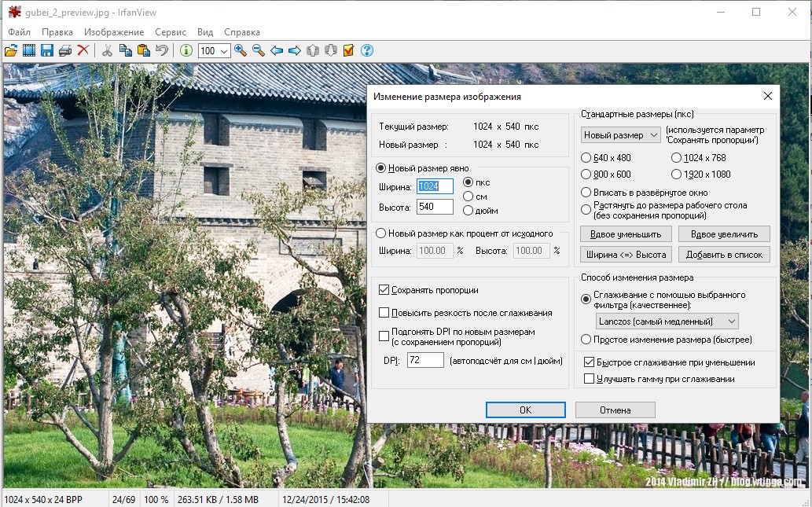Screen dimensions: 812x507
Task: Click the Вдвое уменьшить button
Action: coord(626,234)
